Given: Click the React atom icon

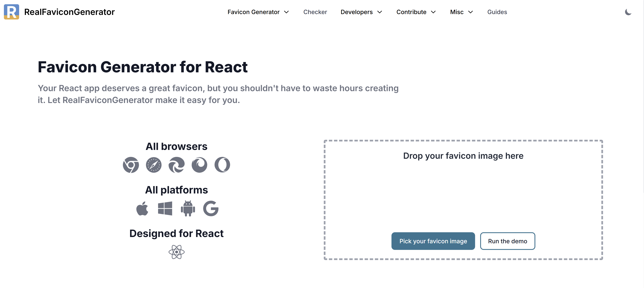Looking at the screenshot, I should [177, 252].
